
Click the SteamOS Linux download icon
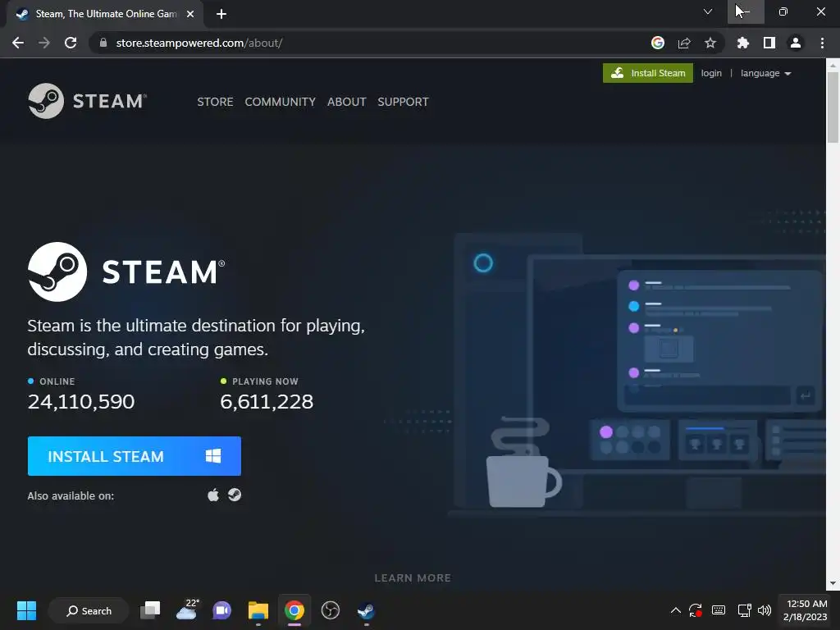(x=235, y=495)
